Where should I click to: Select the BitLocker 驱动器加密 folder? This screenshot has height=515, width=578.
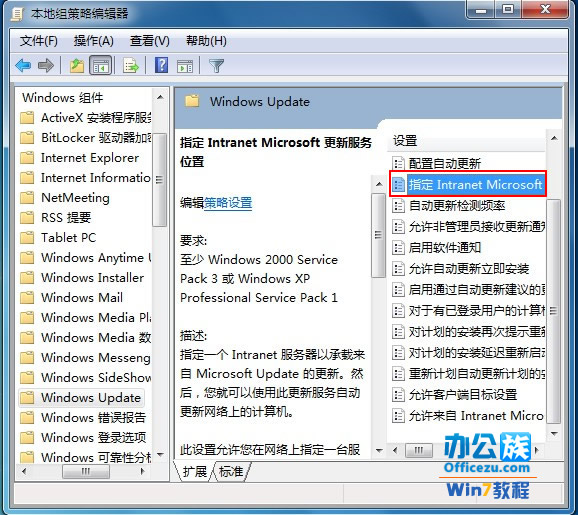86,138
